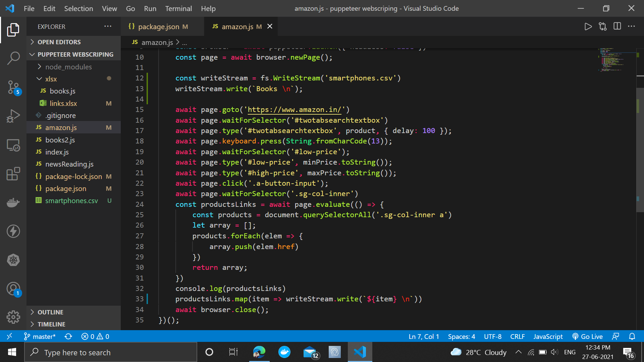Click the master branch indicator
Image resolution: width=644 pixels, height=362 pixels.
coord(40,337)
